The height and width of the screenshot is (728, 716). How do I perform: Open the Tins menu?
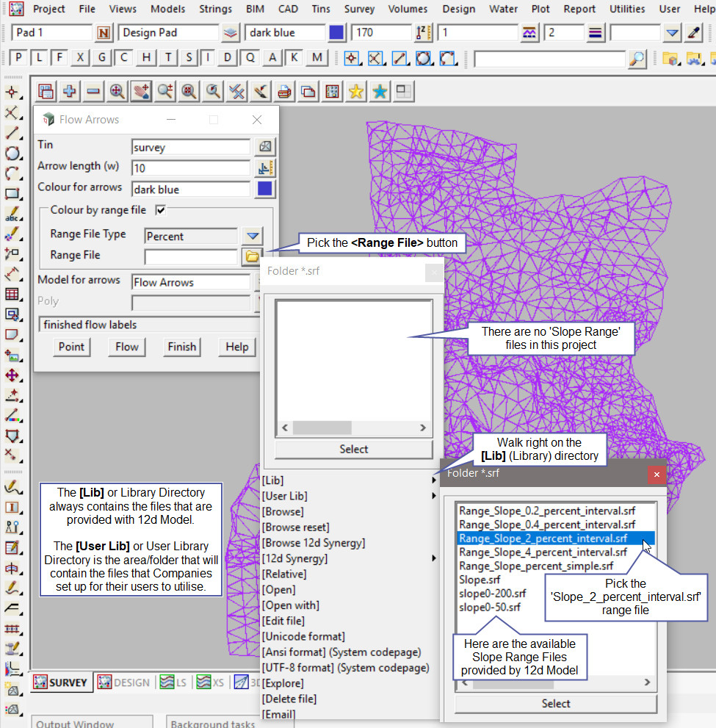(320, 9)
